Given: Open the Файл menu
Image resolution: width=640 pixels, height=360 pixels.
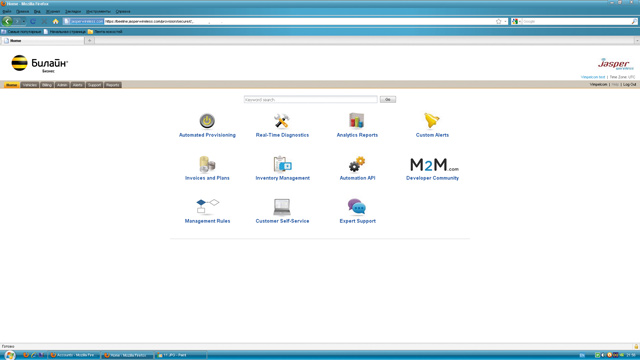Looking at the screenshot, I should (7, 11).
